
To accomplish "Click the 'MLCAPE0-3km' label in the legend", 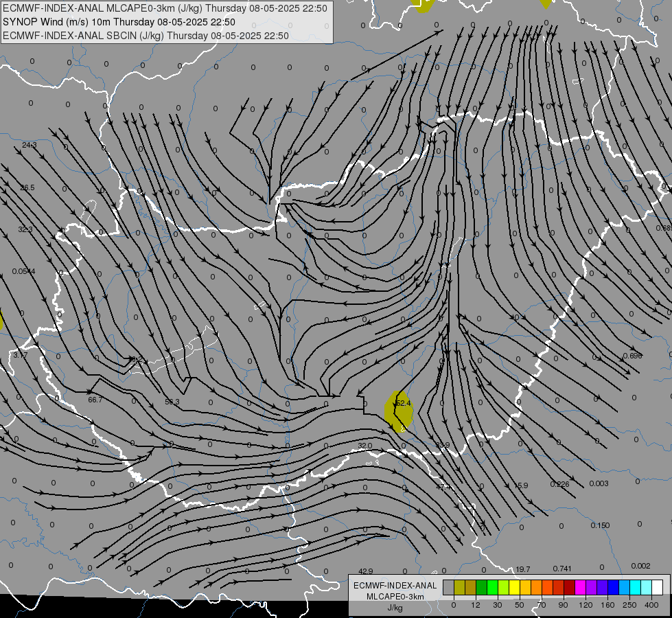I will (395, 597).
